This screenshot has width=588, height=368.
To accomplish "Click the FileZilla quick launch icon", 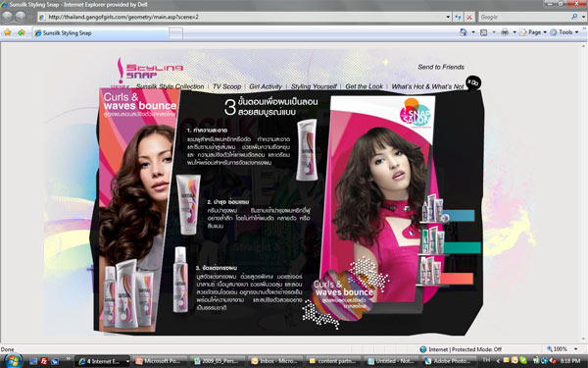I will [x=44, y=361].
